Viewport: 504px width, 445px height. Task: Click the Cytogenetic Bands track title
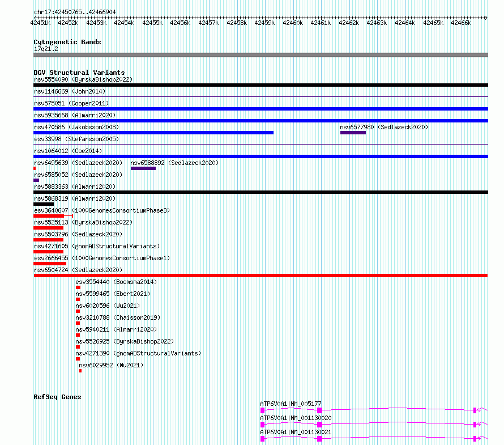67,42
